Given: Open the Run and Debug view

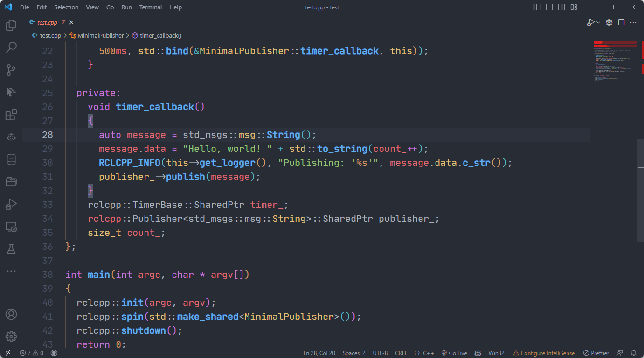Looking at the screenshot, I should 11,204.
